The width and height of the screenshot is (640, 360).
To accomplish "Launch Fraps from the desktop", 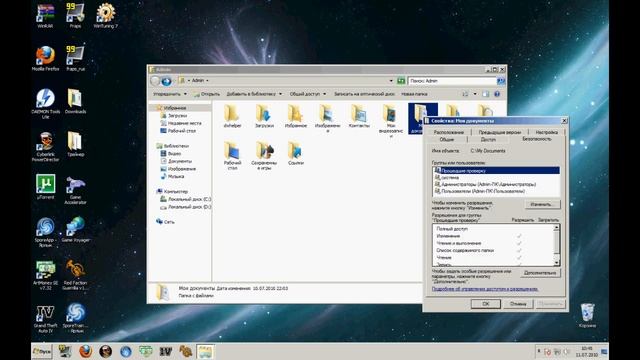I will 75,15.
